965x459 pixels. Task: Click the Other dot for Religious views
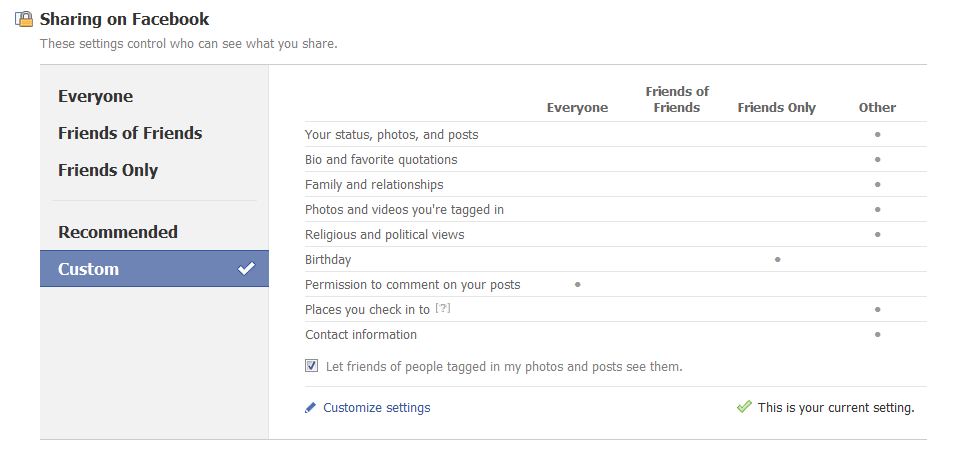[877, 234]
